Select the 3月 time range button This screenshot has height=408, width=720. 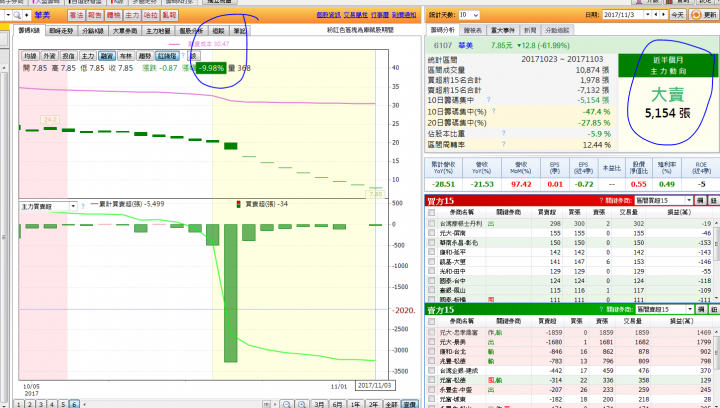click(x=319, y=404)
